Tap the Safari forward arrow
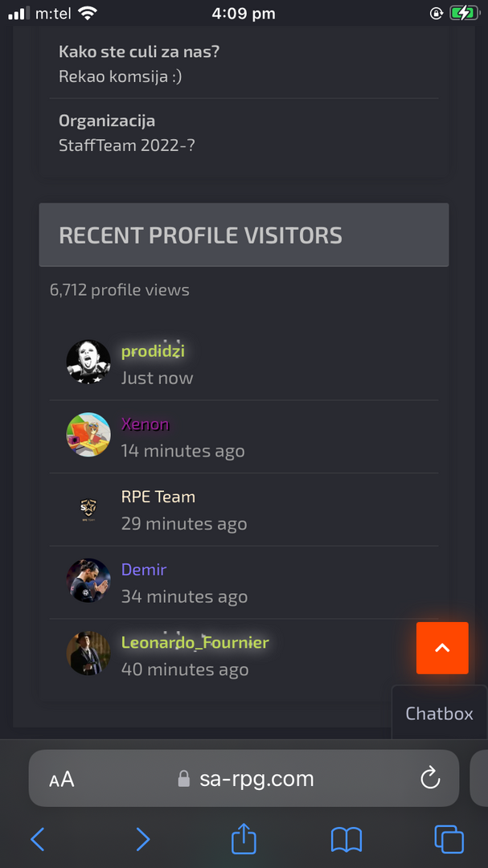The width and height of the screenshot is (488, 868). point(143,839)
